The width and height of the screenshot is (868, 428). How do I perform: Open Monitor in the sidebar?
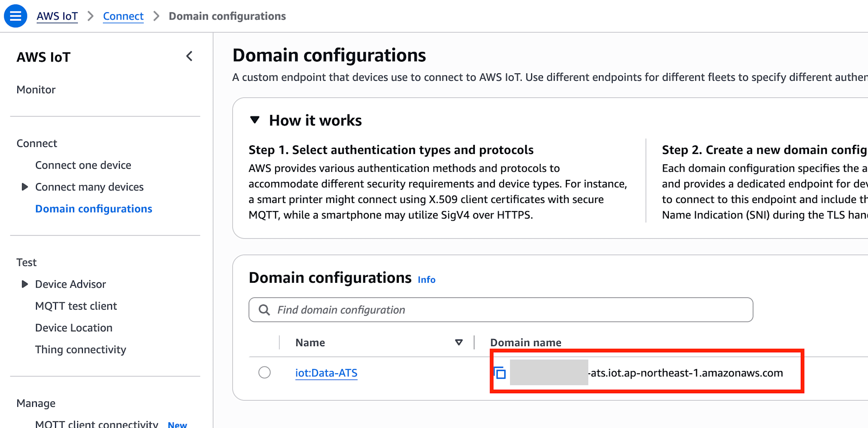[x=36, y=90]
